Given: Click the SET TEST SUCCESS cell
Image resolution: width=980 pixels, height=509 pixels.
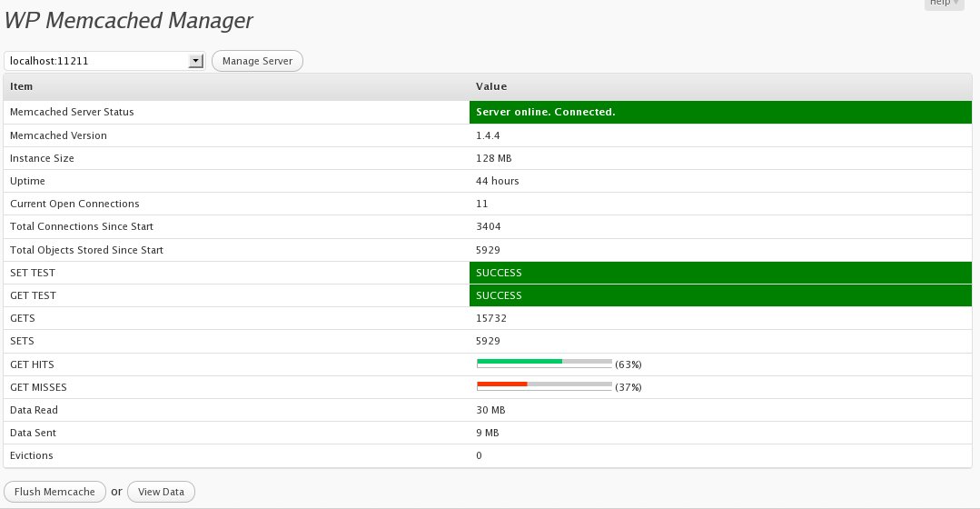Looking at the screenshot, I should [720, 273].
